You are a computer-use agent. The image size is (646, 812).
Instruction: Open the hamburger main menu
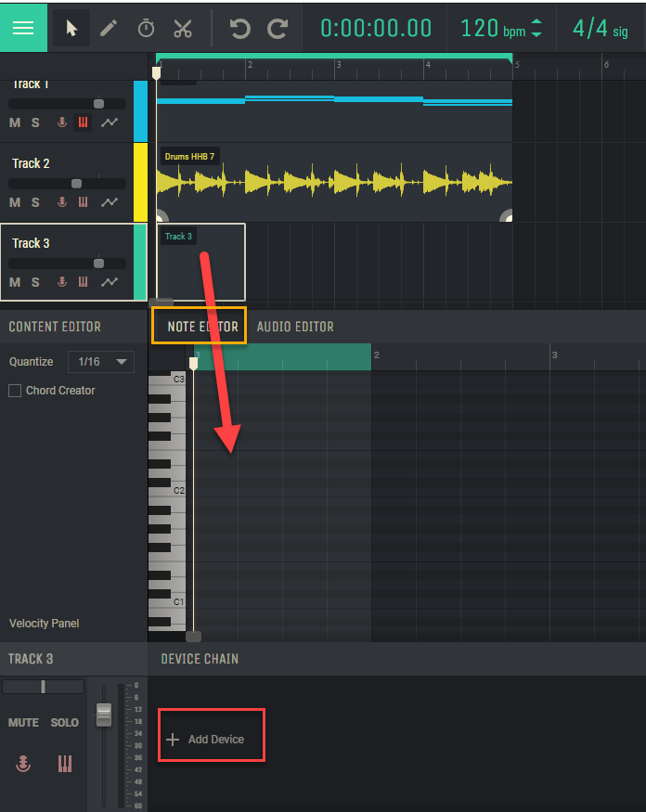coord(23,28)
